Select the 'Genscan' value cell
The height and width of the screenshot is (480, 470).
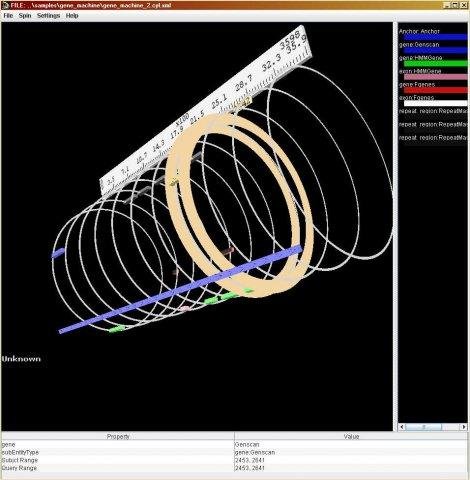pos(351,444)
